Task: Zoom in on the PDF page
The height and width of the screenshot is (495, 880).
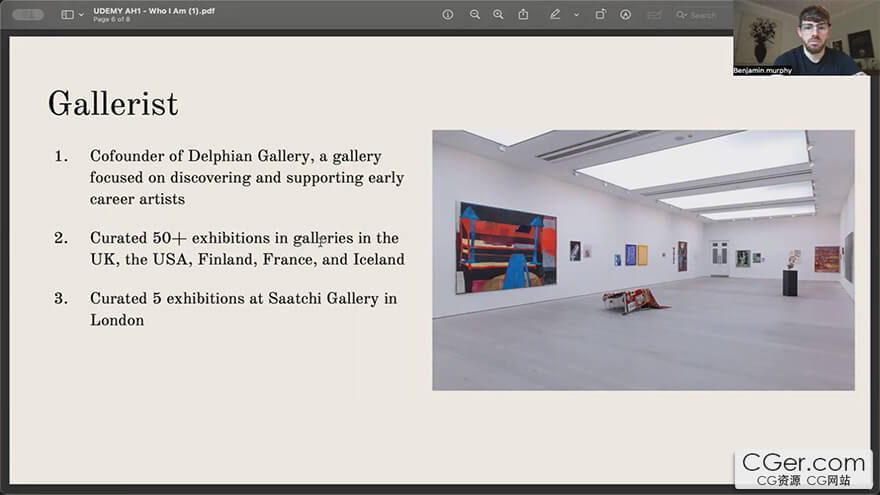Action: pos(498,15)
